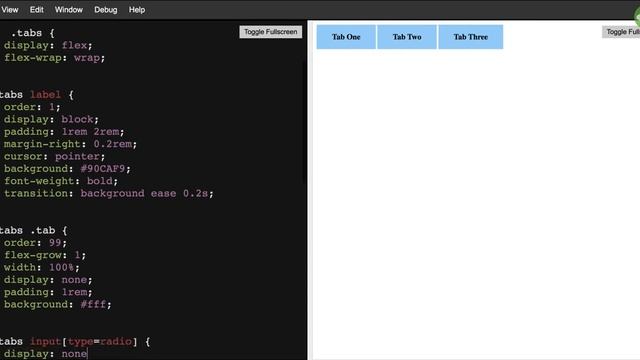Click the 'cursor: pointer;' code line
640x360 pixels.
coord(54,156)
